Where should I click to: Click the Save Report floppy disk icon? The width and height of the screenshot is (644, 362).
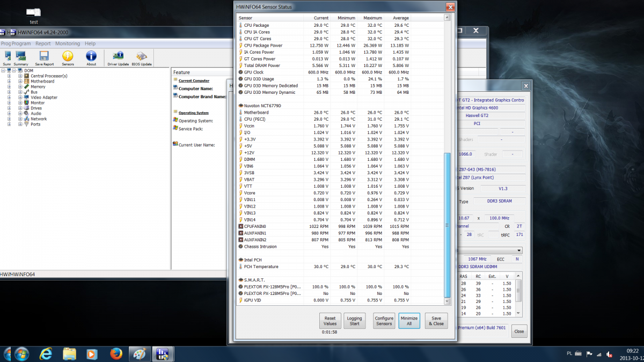tap(45, 58)
